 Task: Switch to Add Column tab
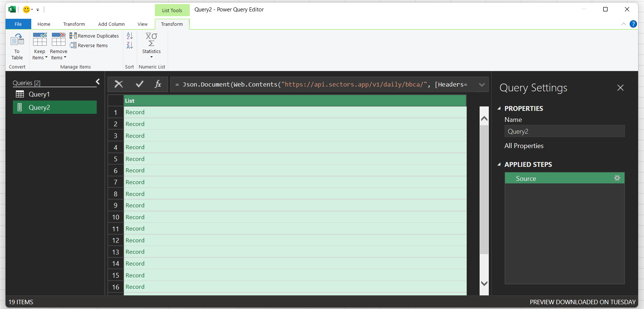111,24
